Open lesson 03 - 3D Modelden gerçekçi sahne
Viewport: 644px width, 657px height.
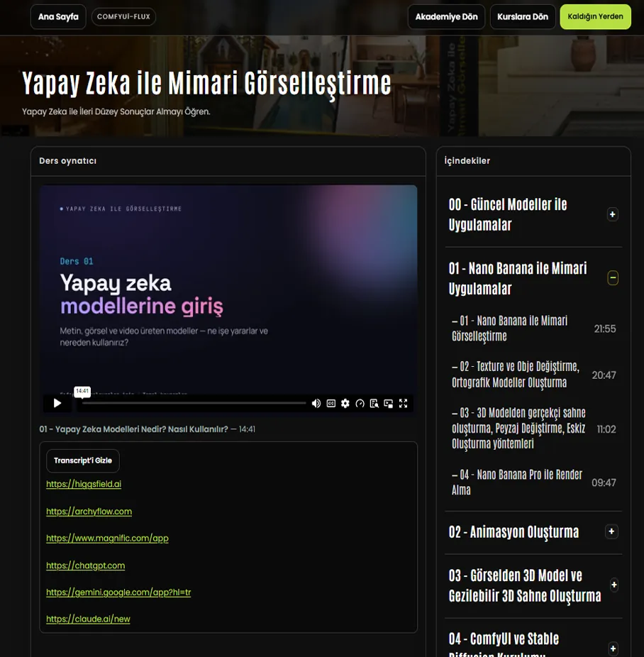click(518, 429)
